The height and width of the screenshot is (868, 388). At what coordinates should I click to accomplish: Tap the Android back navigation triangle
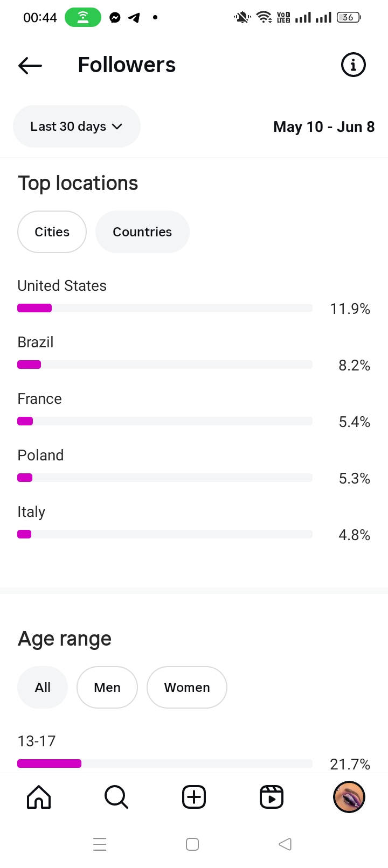coord(285,844)
